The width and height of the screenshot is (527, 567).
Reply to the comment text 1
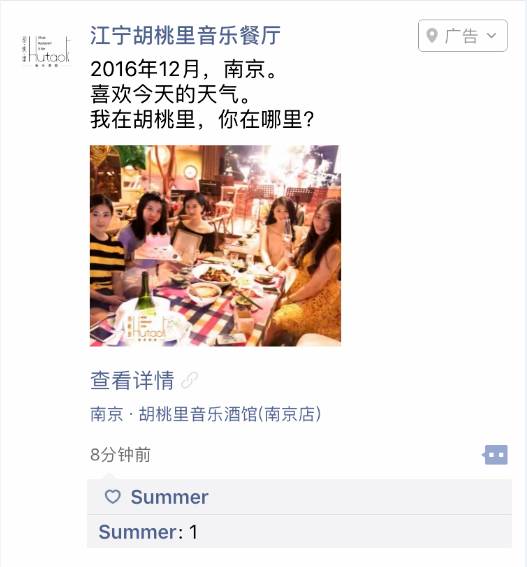pyautogui.click(x=193, y=532)
